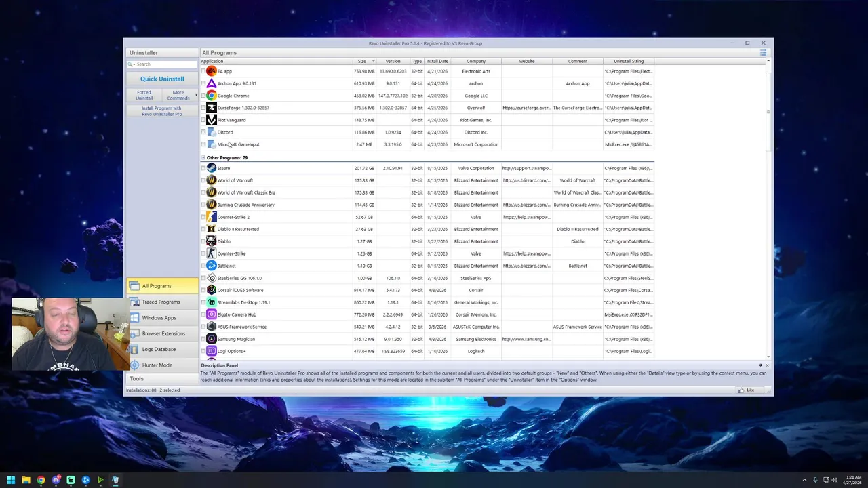
Task: Click the Quick Uninstall button
Action: click(x=162, y=79)
